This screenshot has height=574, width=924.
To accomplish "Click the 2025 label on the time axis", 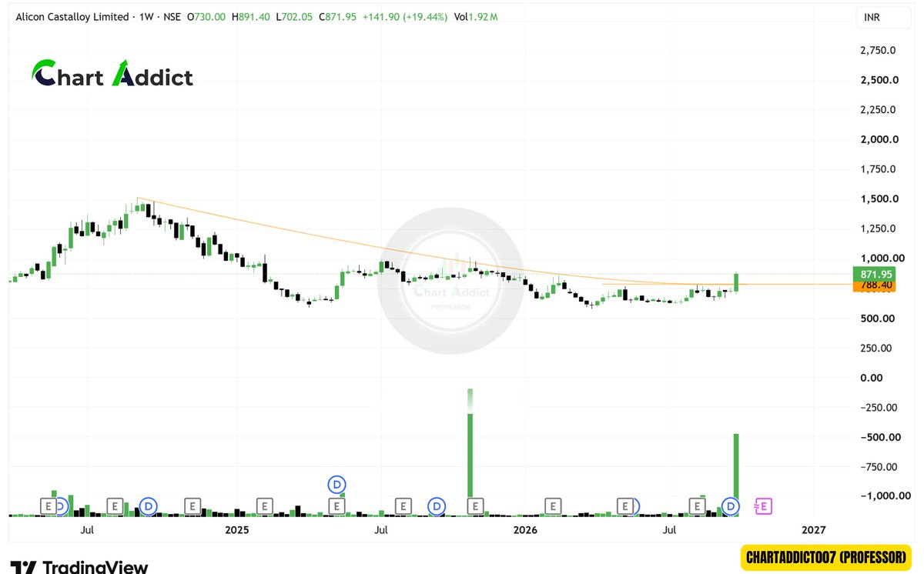I will pos(237,530).
